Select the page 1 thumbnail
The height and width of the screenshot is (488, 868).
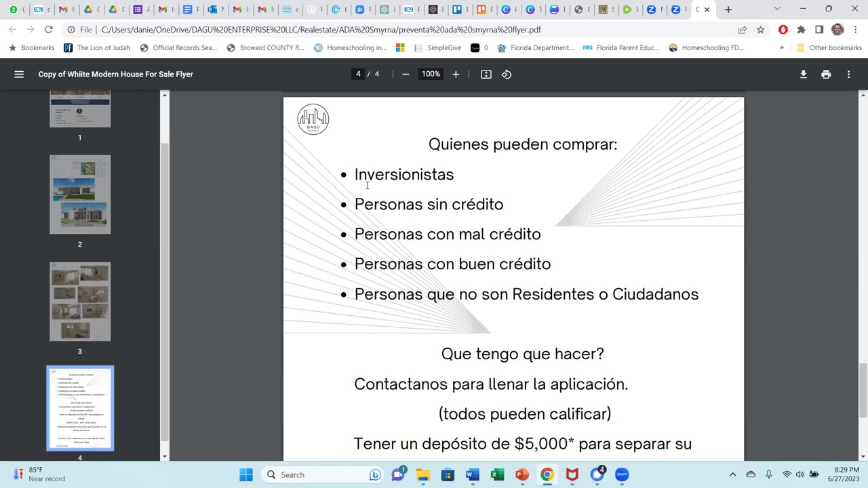80,108
